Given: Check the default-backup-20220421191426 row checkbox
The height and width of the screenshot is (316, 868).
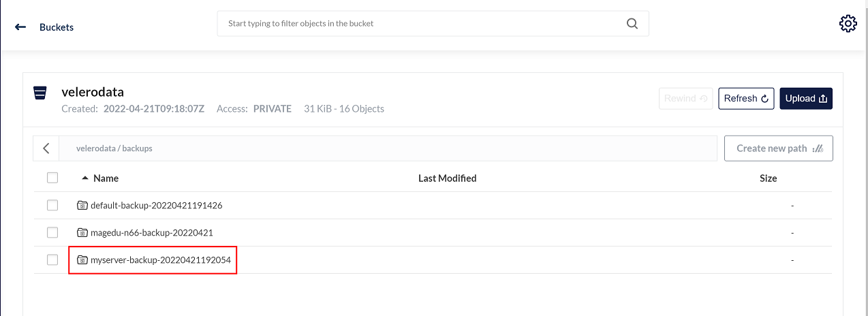Looking at the screenshot, I should tap(52, 205).
